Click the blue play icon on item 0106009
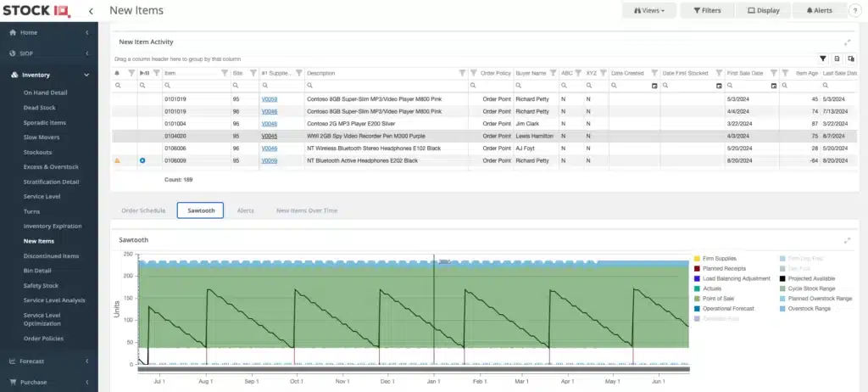This screenshot has width=868, height=392. coord(142,161)
